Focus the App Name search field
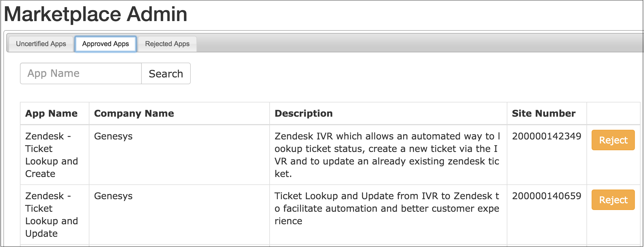 pos(81,73)
